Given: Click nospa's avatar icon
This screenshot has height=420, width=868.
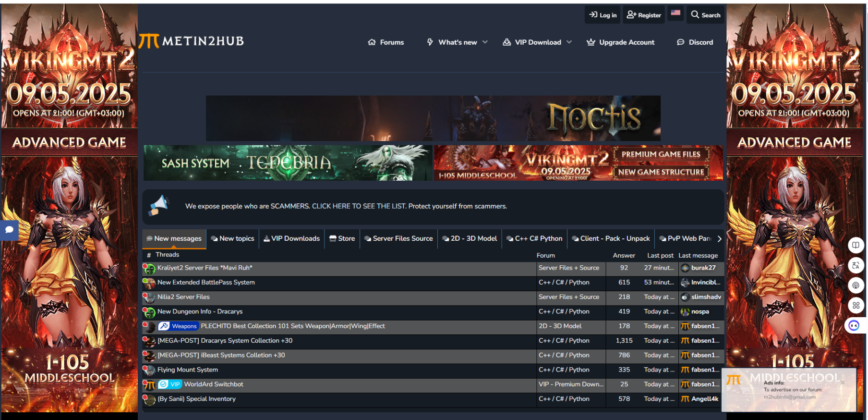Looking at the screenshot, I should coord(685,312).
